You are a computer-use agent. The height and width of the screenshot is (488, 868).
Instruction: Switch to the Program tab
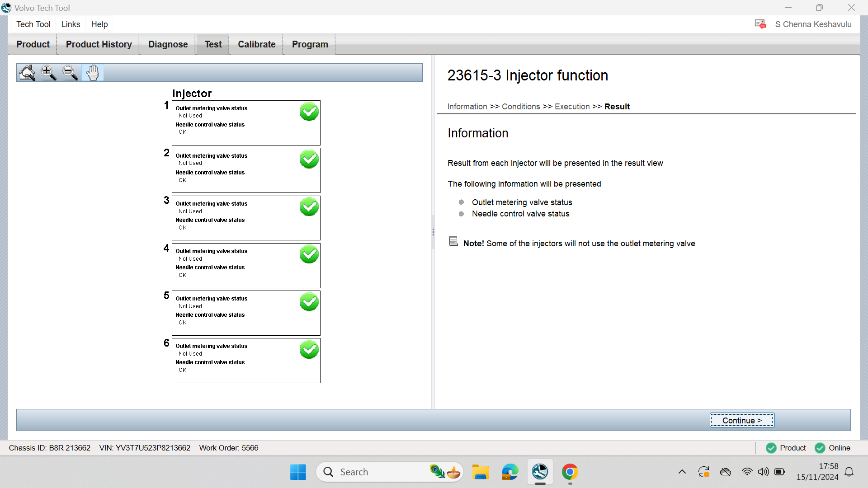point(310,44)
